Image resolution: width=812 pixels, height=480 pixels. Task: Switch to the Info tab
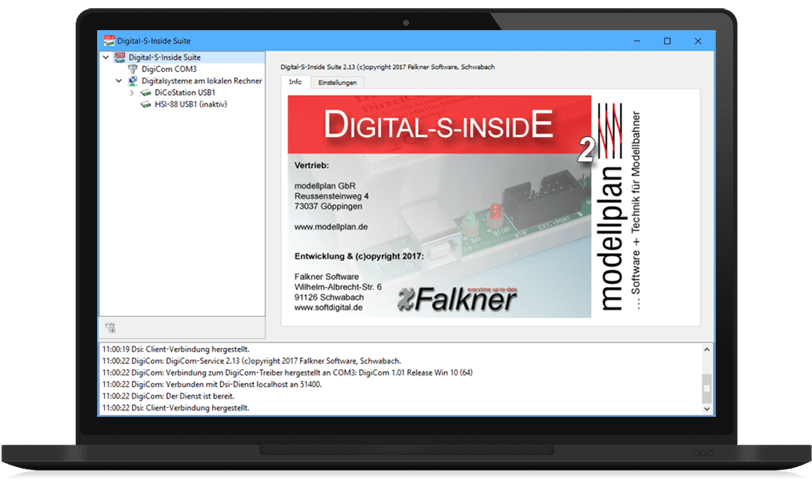(x=295, y=82)
